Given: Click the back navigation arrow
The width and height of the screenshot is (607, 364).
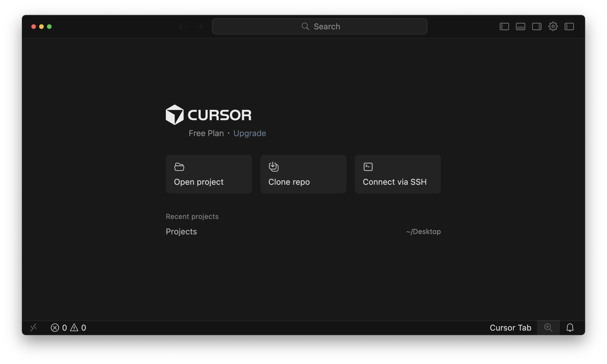Looking at the screenshot, I should [183, 26].
